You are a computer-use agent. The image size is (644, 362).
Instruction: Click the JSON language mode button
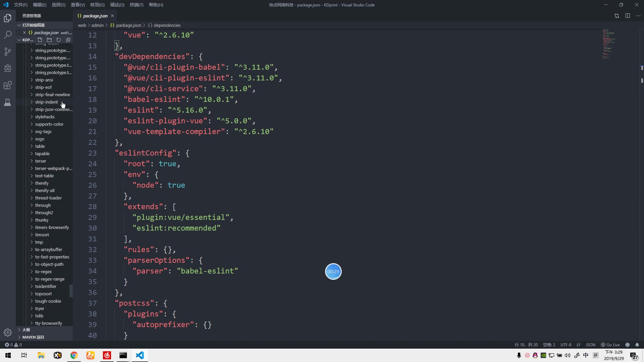tap(590, 345)
